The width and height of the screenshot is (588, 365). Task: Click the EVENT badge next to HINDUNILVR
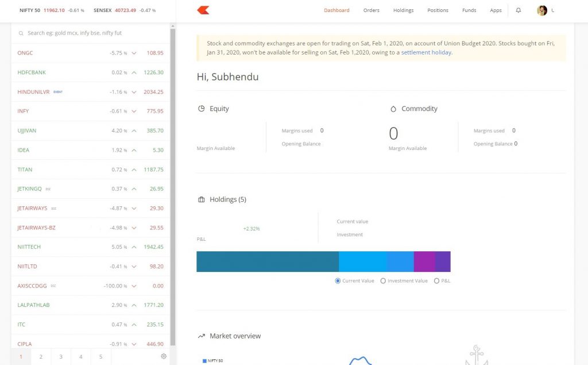[58, 92]
